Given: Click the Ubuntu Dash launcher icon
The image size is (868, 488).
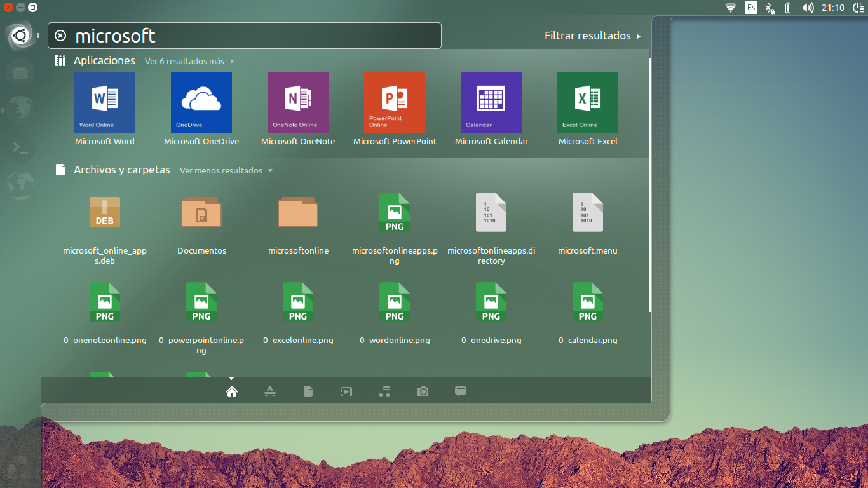Looking at the screenshot, I should [x=20, y=36].
